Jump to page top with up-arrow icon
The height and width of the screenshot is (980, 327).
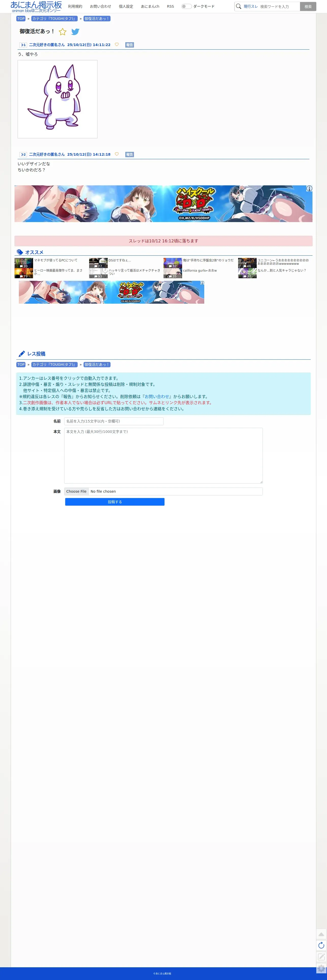[x=321, y=934]
